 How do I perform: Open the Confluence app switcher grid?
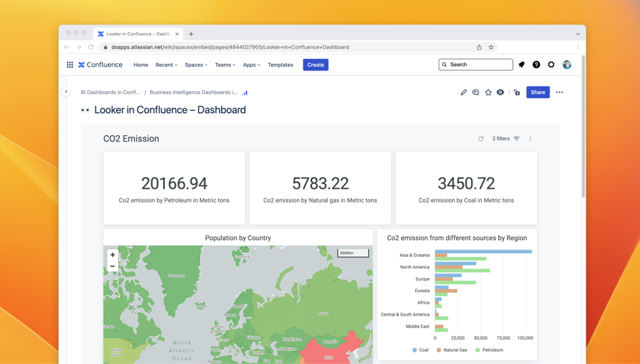tap(70, 65)
